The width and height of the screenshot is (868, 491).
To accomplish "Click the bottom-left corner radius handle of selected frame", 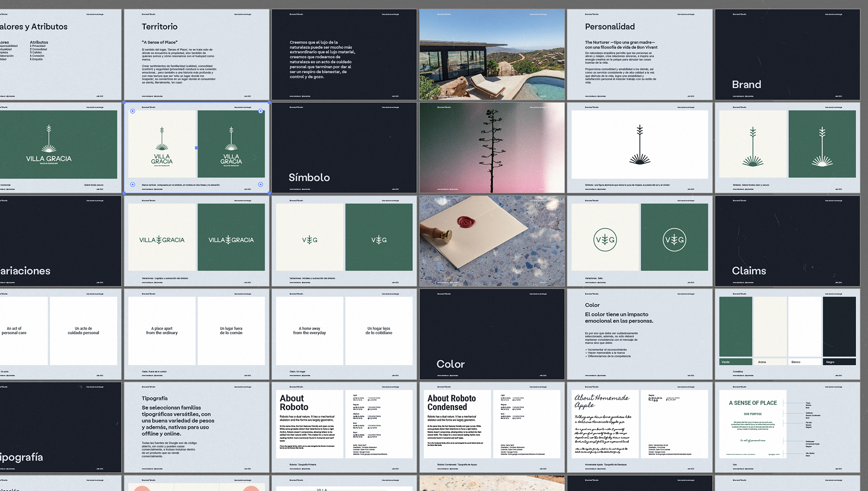I will pyautogui.click(x=132, y=184).
